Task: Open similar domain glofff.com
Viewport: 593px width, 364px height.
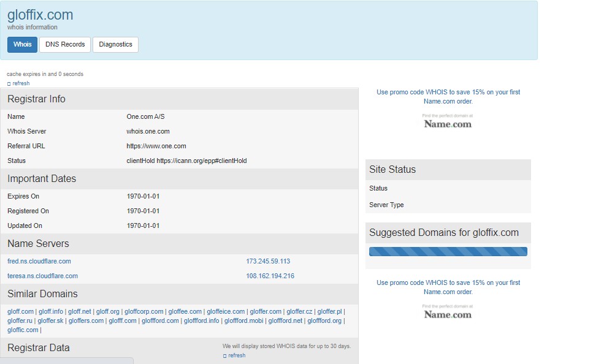Action: pyautogui.click(x=123, y=320)
